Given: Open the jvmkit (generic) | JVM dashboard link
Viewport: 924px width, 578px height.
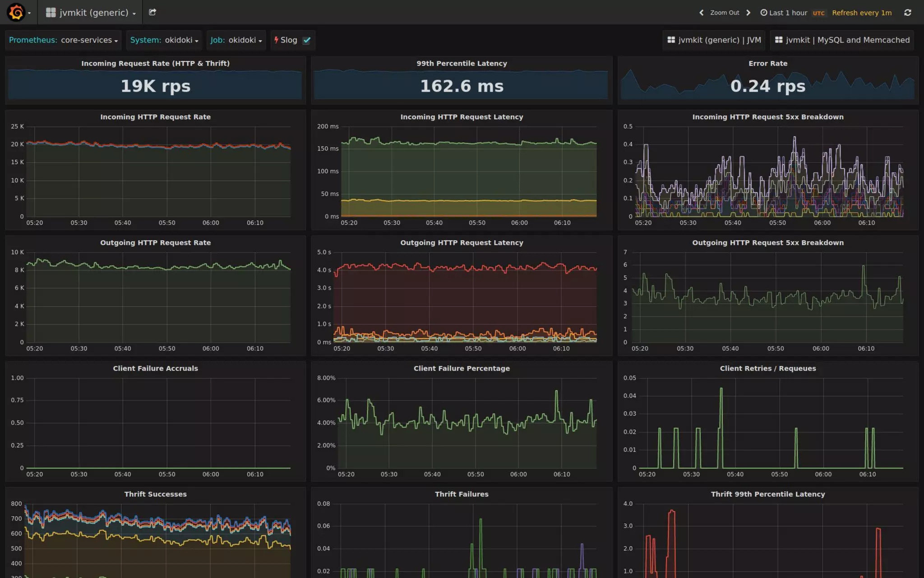Looking at the screenshot, I should [714, 40].
